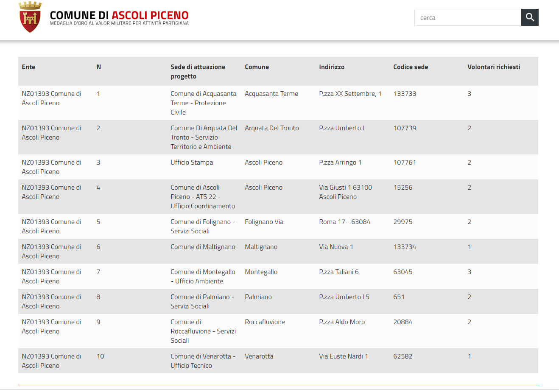Viewport: 559px width, 392px height.
Task: Click the Sede di attuazione progetto header
Action: click(x=198, y=72)
